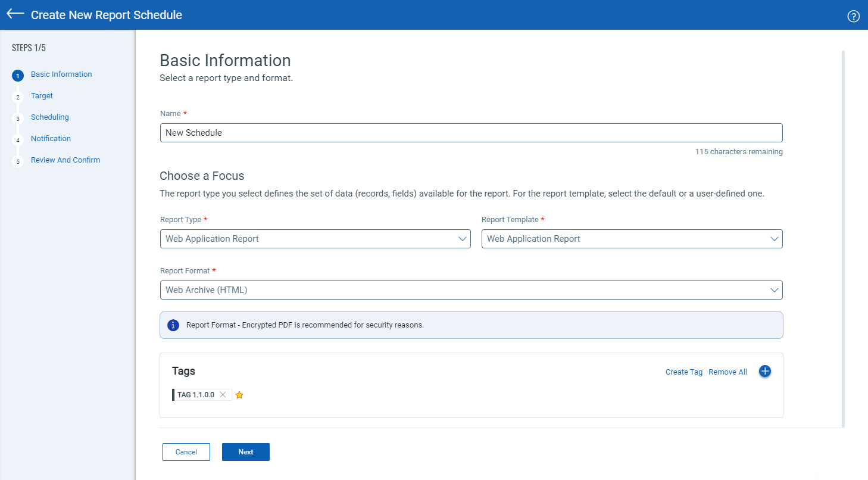This screenshot has height=480, width=868.
Task: Click the Cancel button
Action: [186, 452]
